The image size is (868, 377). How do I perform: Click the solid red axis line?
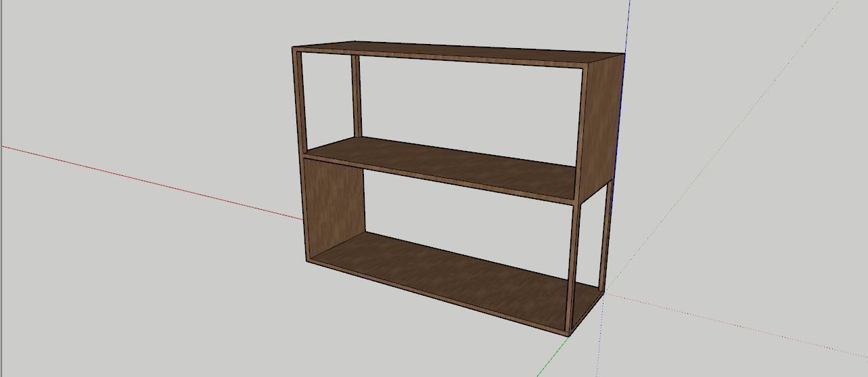click(152, 183)
